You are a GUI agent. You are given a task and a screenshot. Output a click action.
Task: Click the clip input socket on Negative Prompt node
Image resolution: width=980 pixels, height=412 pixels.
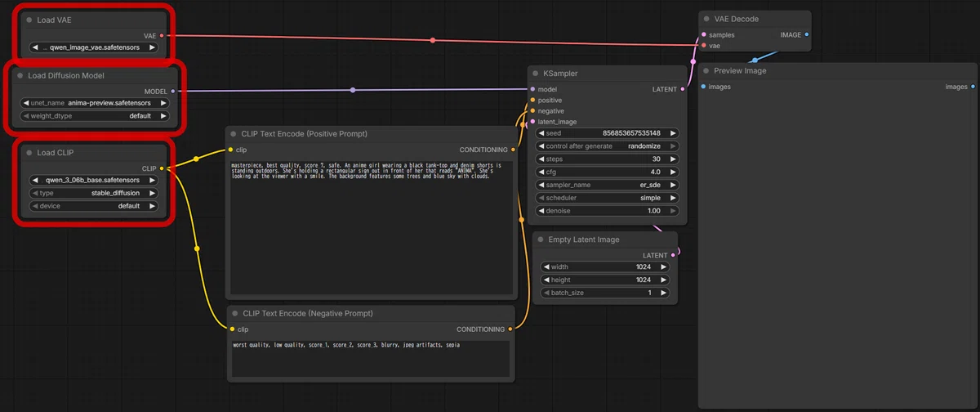click(232, 329)
